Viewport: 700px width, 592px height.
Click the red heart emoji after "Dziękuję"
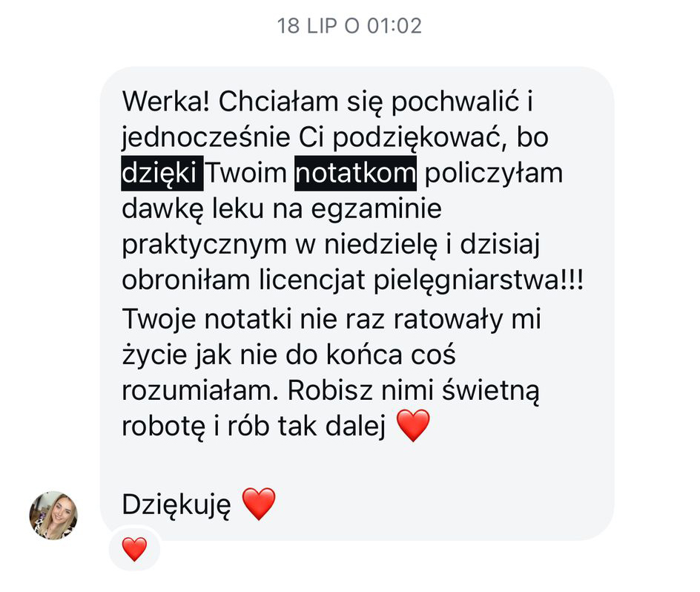(259, 504)
